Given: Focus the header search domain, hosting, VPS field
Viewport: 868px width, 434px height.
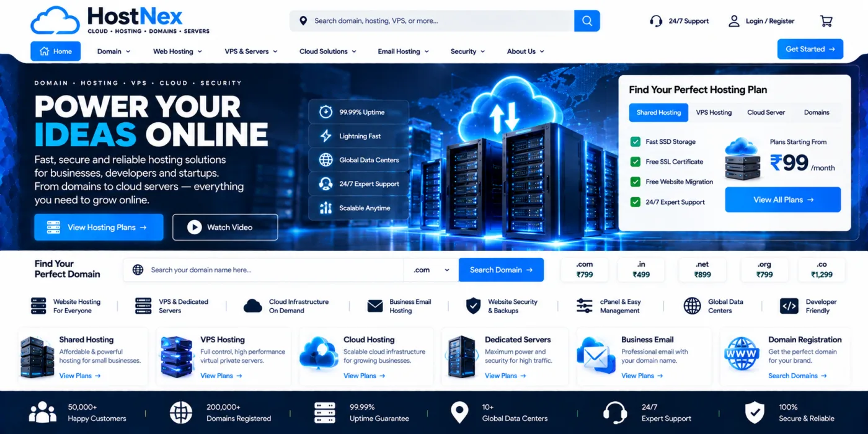Looking at the screenshot, I should tap(432, 20).
